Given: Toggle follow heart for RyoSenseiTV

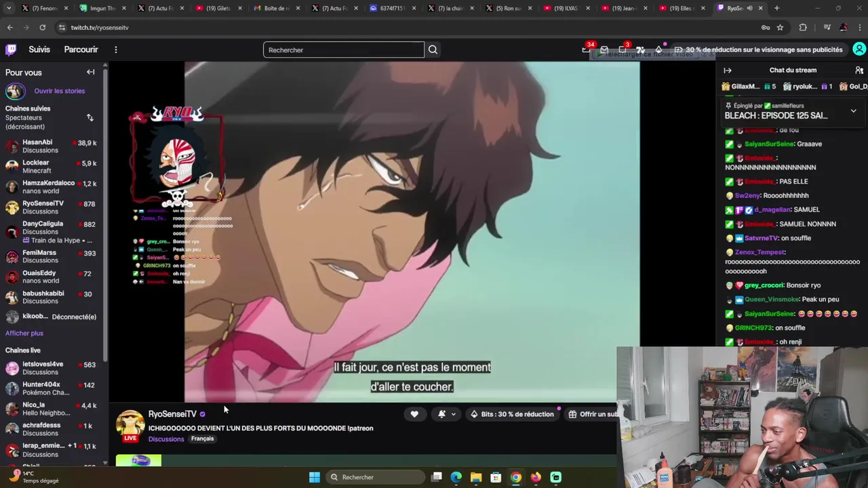Looking at the screenshot, I should pos(414,414).
